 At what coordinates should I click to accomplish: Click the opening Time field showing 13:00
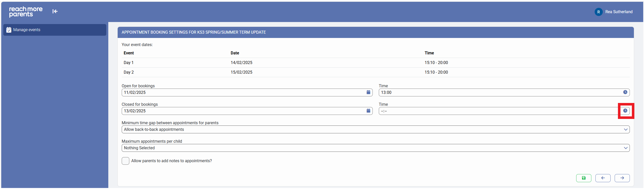point(498,93)
